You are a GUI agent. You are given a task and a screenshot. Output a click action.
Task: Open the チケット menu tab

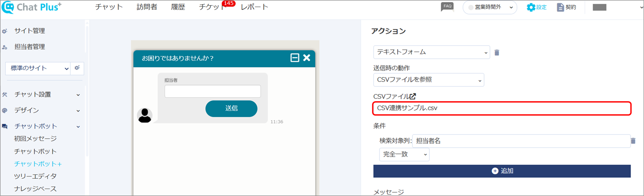[x=212, y=7]
